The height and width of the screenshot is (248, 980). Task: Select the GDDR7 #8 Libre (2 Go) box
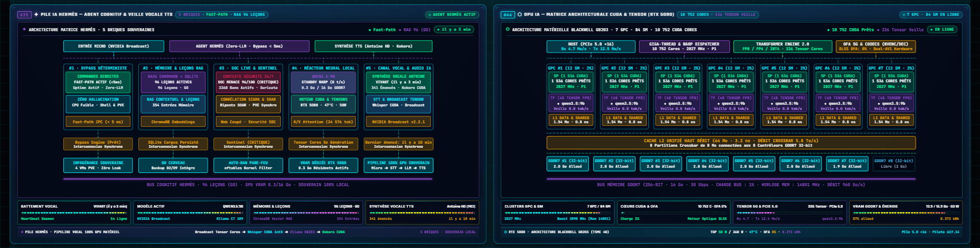(894, 164)
